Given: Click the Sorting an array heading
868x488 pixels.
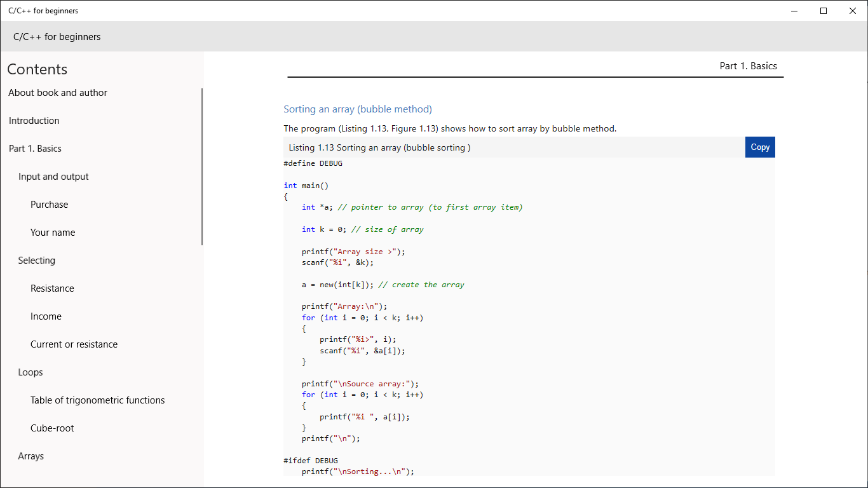Looking at the screenshot, I should [358, 109].
